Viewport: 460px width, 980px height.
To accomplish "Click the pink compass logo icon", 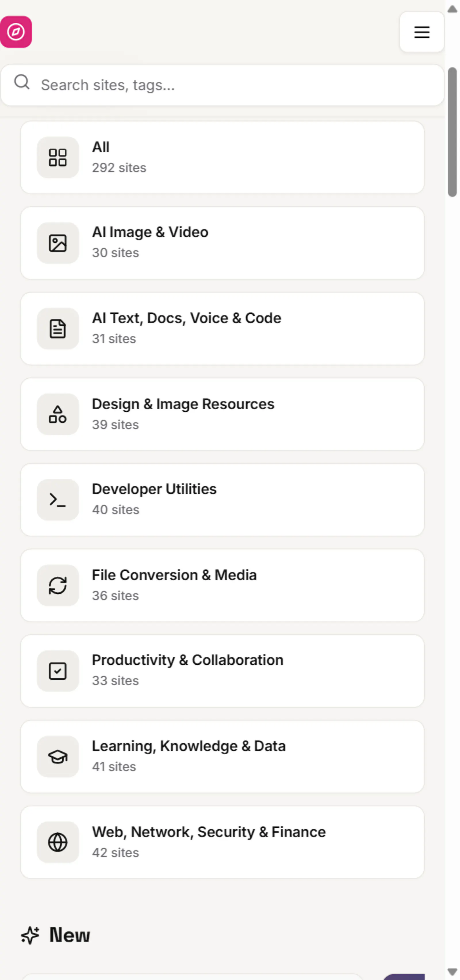I will [x=16, y=32].
